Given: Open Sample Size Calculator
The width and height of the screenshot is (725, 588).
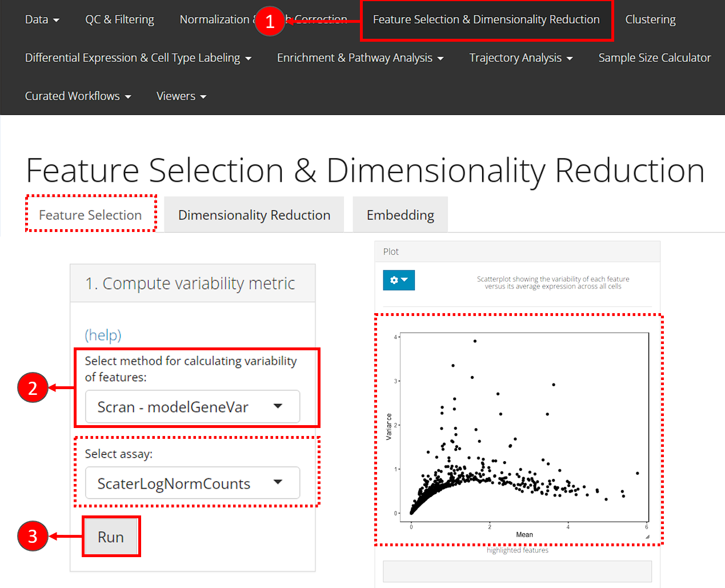Looking at the screenshot, I should 654,58.
